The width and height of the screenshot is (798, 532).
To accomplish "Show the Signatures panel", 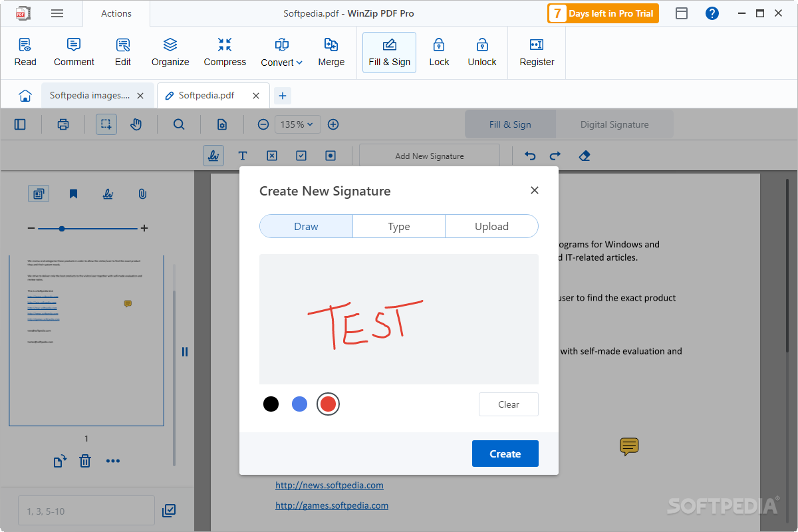I will [108, 194].
